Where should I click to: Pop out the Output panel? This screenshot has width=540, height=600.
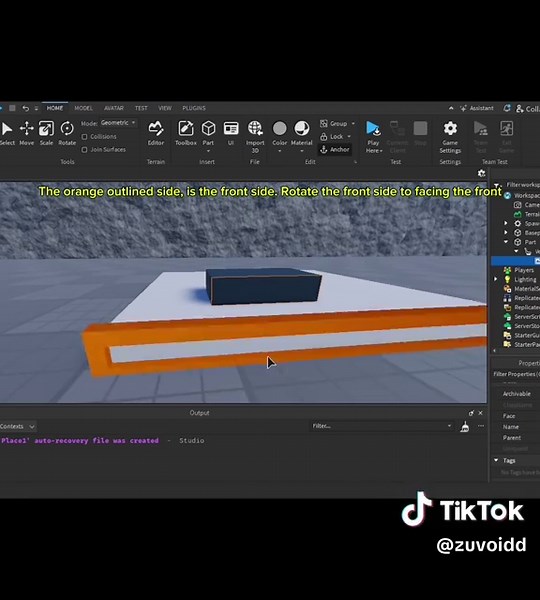[471, 413]
